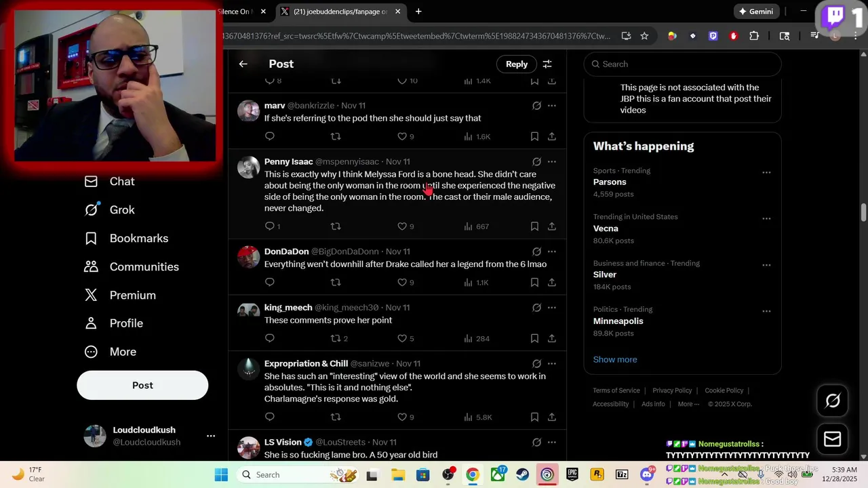Click the Reply button in header
Viewport: 868px width, 488px height.
(517, 64)
